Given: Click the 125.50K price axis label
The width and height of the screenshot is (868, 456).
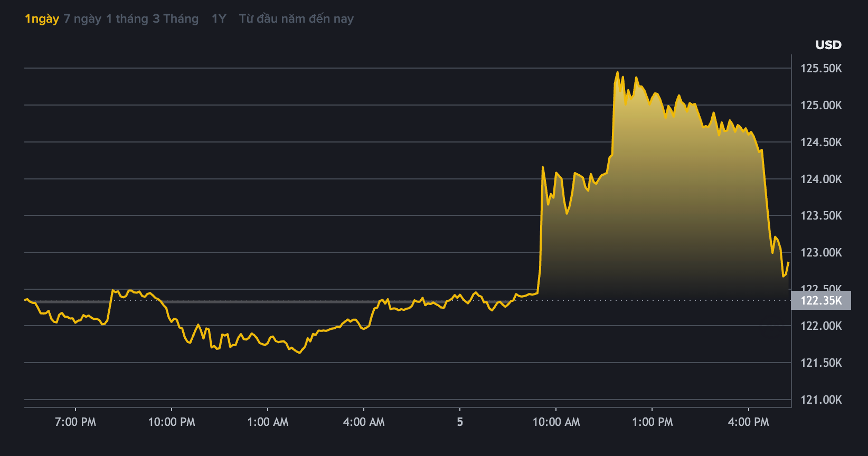Looking at the screenshot, I should tap(821, 68).
